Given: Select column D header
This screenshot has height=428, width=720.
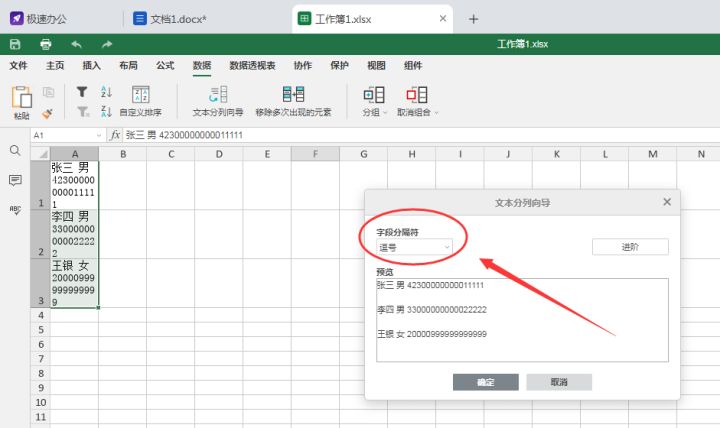Looking at the screenshot, I should tap(219, 154).
